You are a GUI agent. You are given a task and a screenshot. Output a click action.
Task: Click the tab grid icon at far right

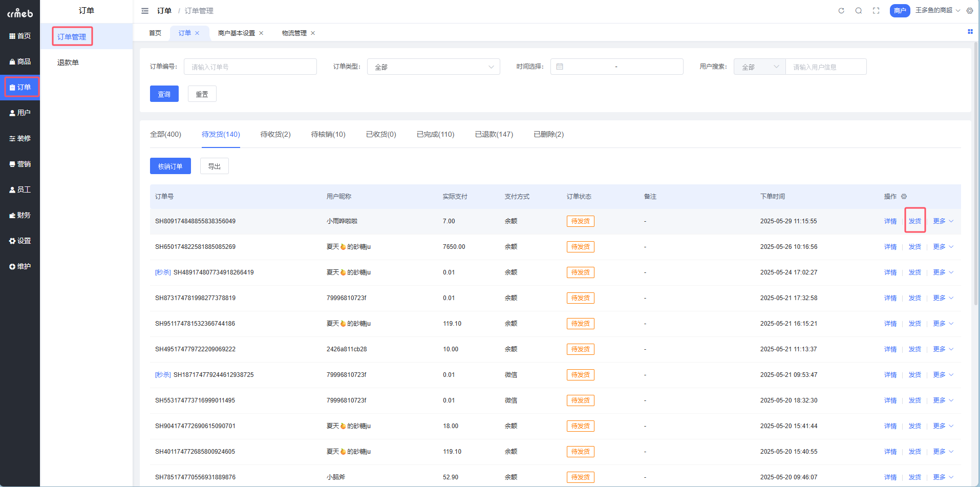(970, 32)
